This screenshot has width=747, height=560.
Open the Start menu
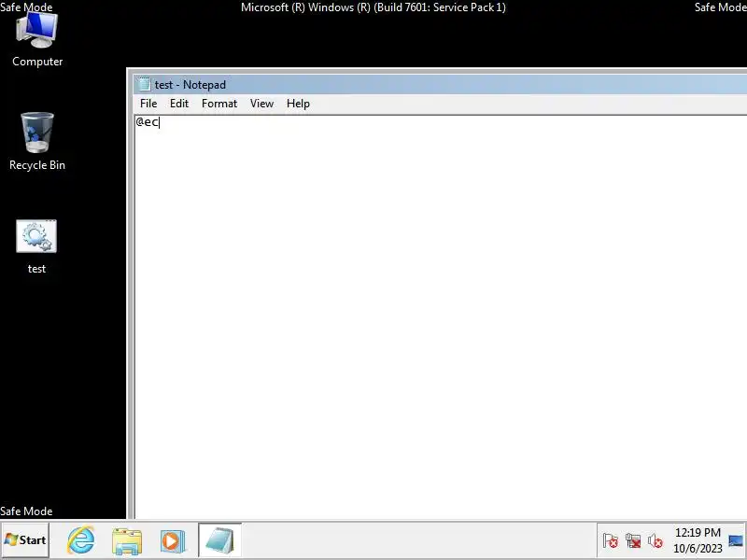tap(25, 540)
